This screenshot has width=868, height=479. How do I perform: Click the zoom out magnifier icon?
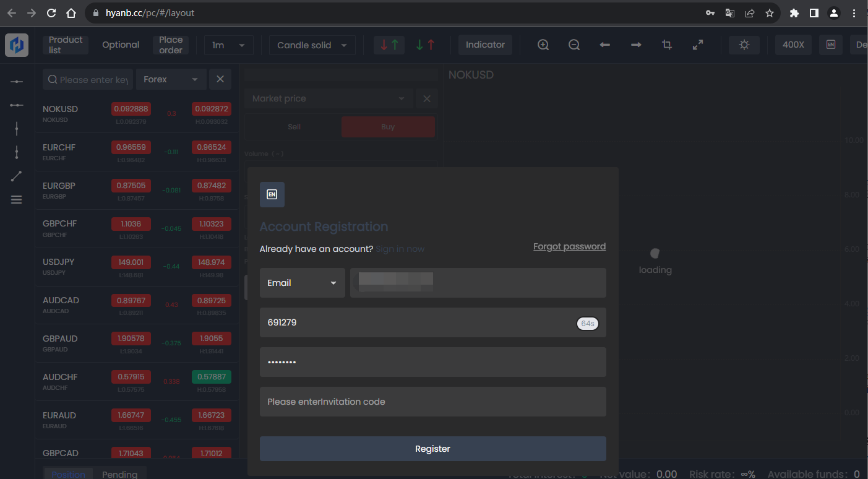tap(574, 45)
